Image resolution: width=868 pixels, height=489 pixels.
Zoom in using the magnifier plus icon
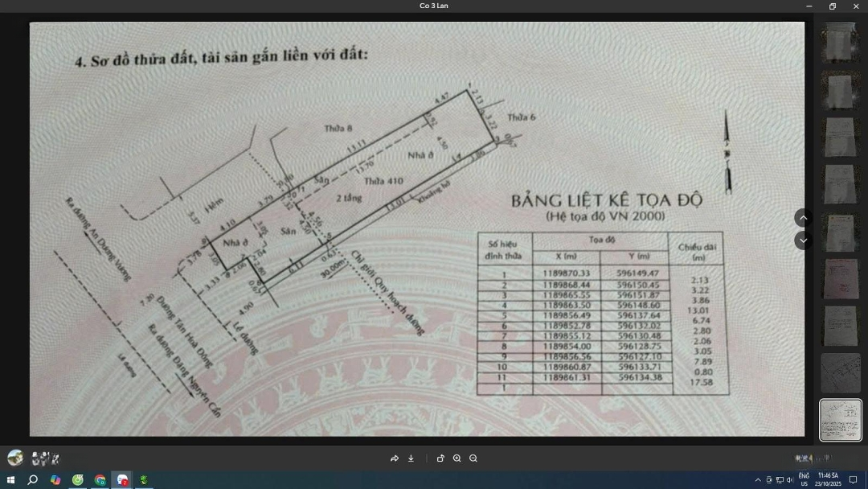457,458
